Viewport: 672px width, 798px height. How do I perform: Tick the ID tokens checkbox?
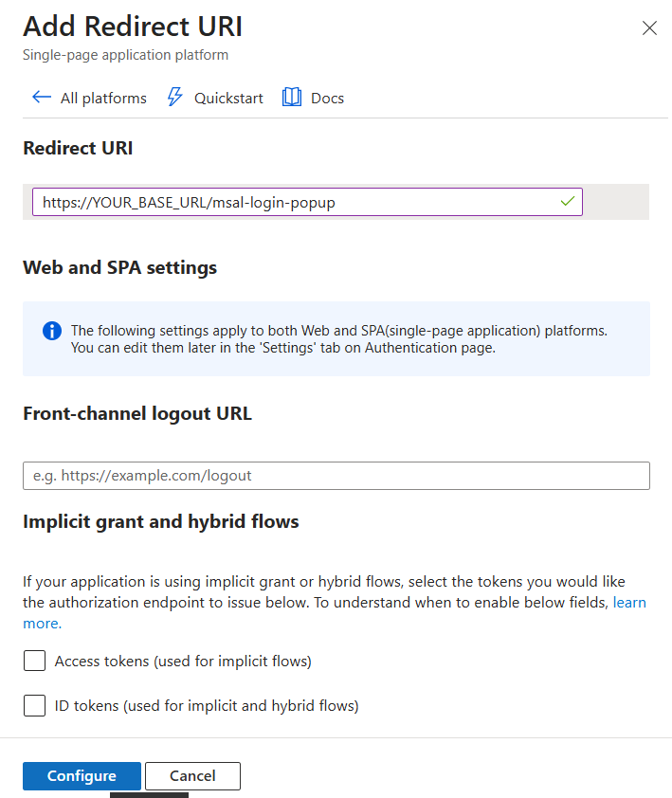tap(35, 705)
